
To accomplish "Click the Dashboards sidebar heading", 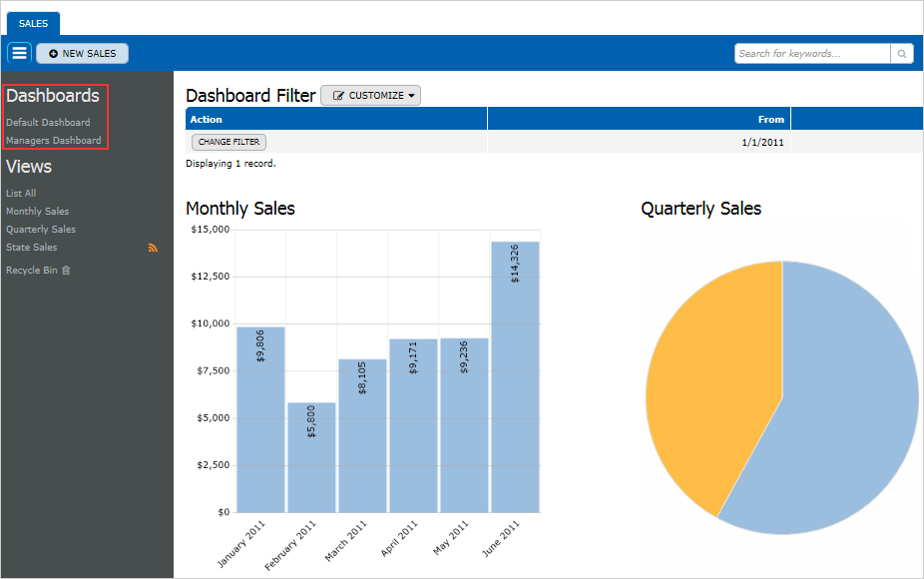I will coord(53,96).
